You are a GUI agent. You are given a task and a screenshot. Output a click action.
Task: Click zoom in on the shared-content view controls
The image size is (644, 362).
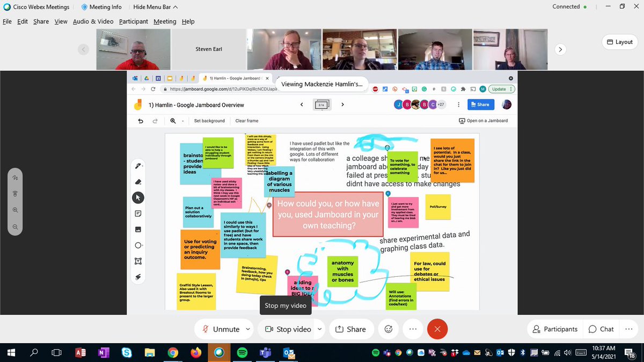(15, 210)
